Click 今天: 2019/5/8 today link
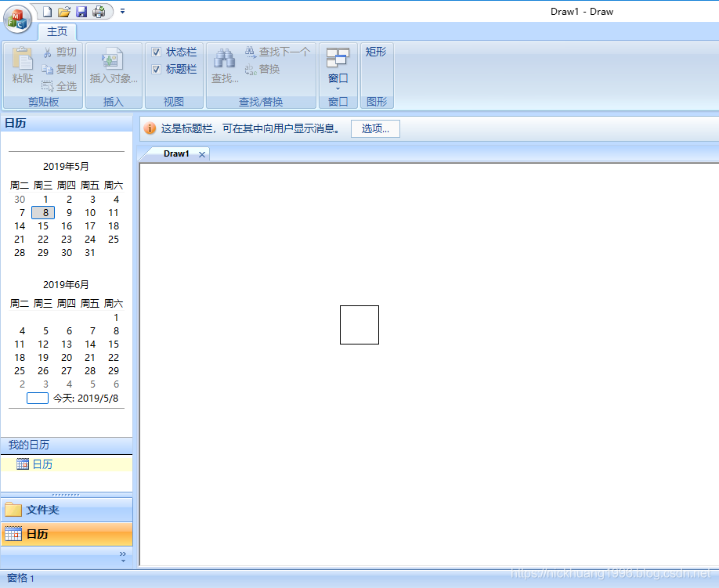Image resolution: width=719 pixels, height=588 pixels. pyautogui.click(x=85, y=399)
